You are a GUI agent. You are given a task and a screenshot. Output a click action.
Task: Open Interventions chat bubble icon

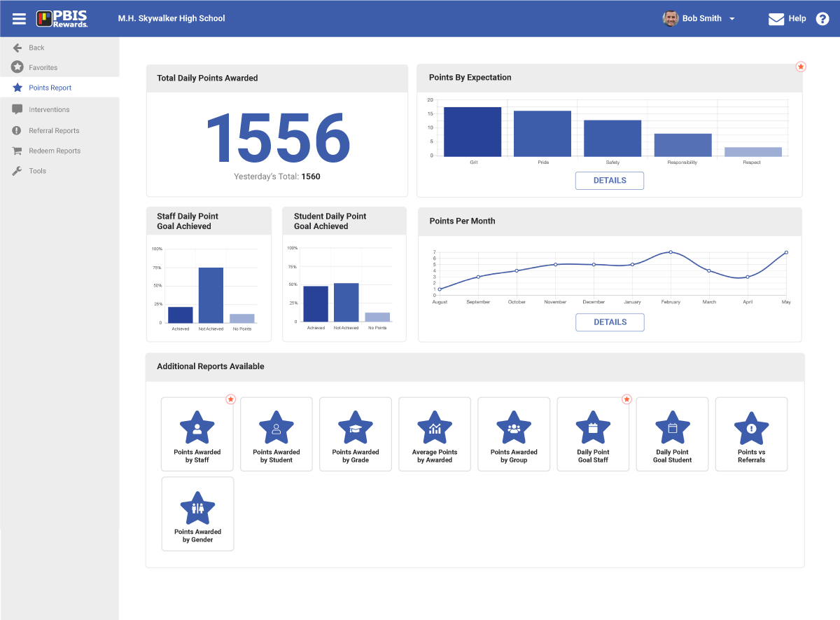[x=17, y=109]
